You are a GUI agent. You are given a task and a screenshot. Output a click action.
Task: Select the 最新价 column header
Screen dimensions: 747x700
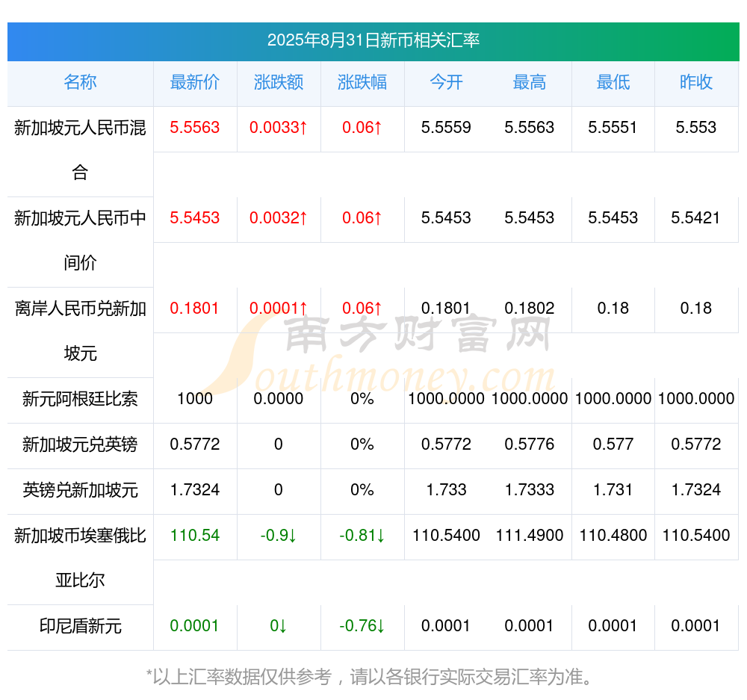tap(195, 82)
